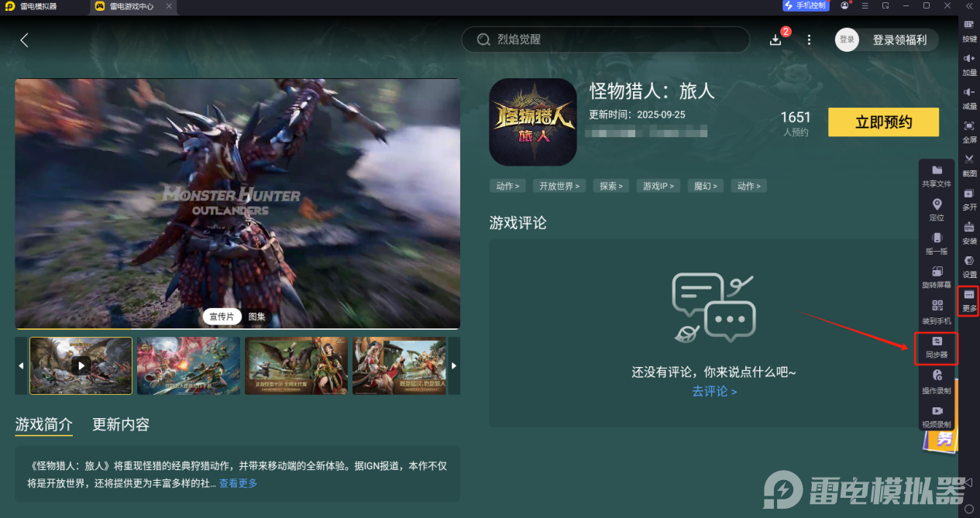Collapse the right sidebar with double arrow

pos(969,5)
